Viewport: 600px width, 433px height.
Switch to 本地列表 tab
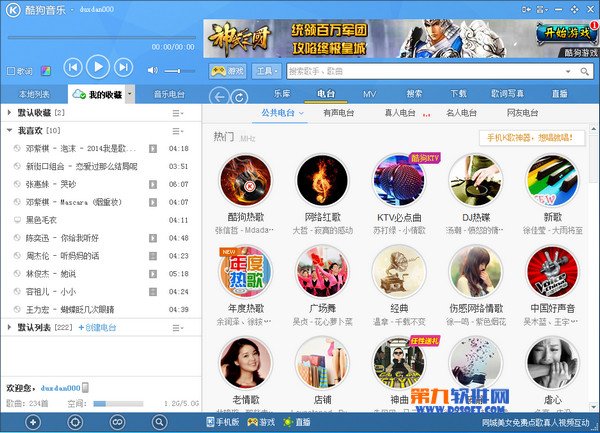(34, 94)
